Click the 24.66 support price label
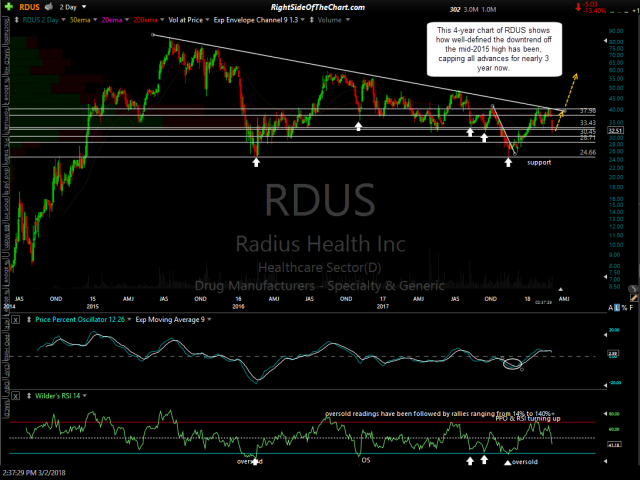640x480 pixels. (588, 152)
